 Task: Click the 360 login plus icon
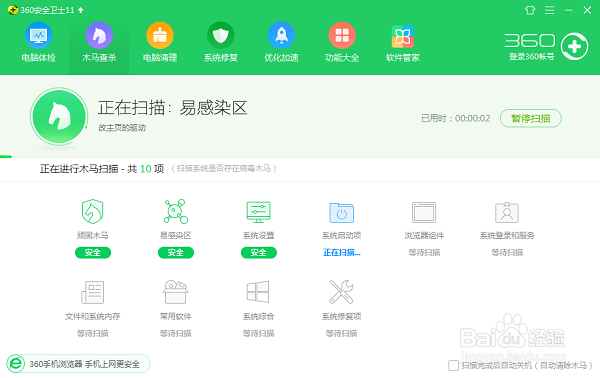(574, 47)
